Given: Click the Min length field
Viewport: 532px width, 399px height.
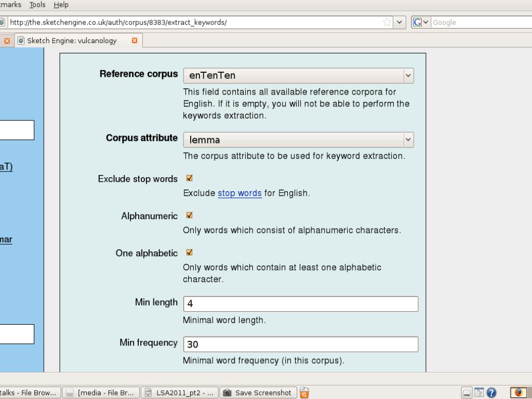Looking at the screenshot, I should point(301,303).
